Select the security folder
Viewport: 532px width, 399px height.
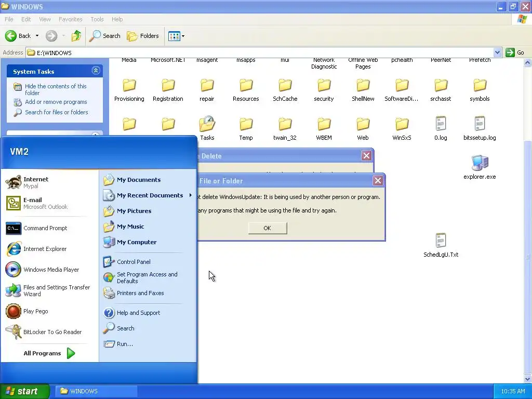pos(324,89)
